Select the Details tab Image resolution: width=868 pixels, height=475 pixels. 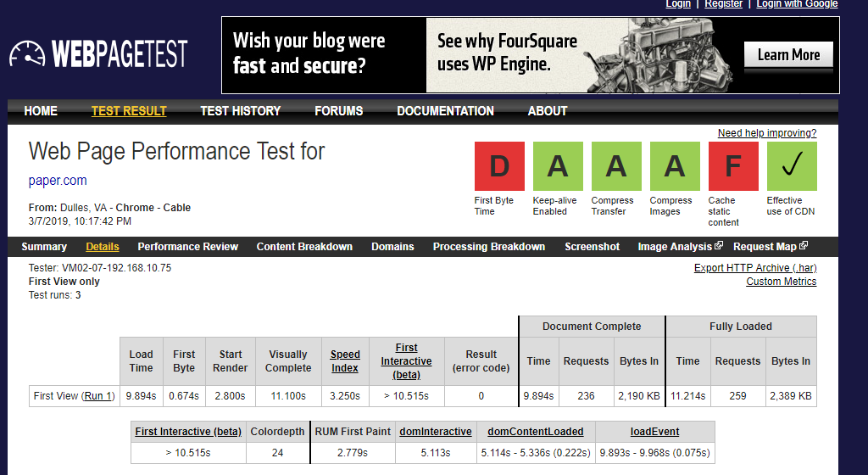[x=103, y=247]
